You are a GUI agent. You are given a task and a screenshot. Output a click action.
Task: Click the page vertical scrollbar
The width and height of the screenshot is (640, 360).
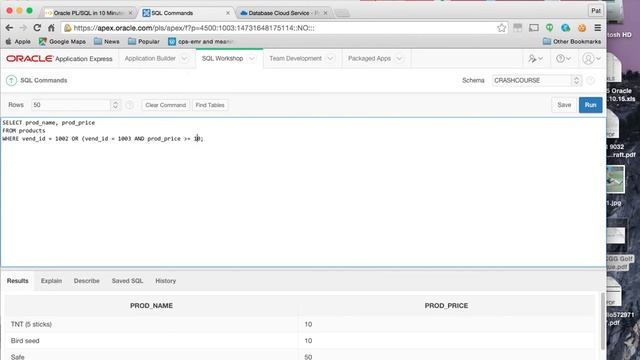click(602, 321)
